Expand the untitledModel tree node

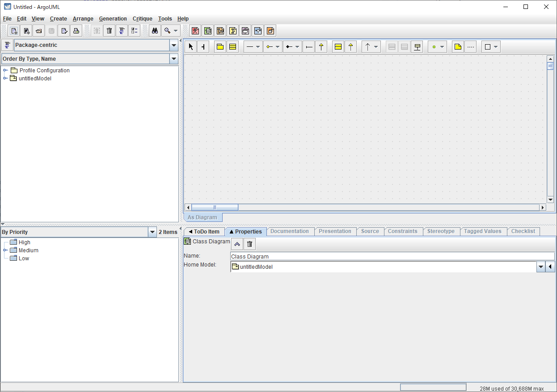click(5, 79)
